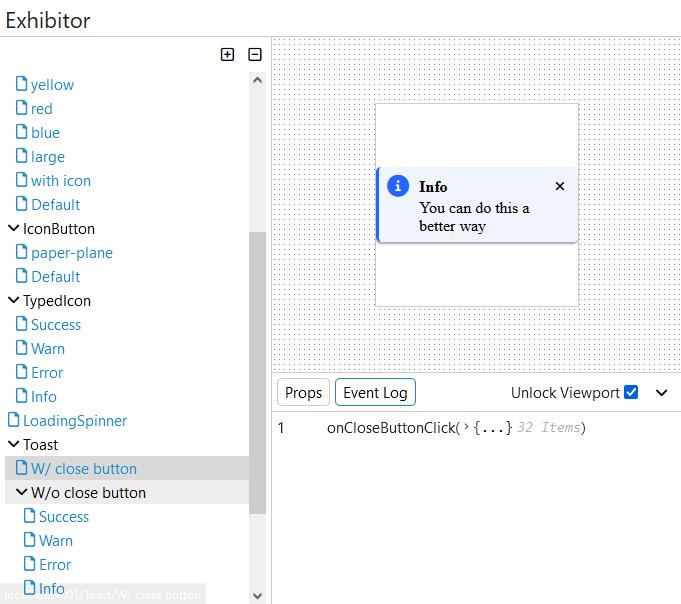Switch to the Props tab
681x604 pixels.
[x=303, y=393]
